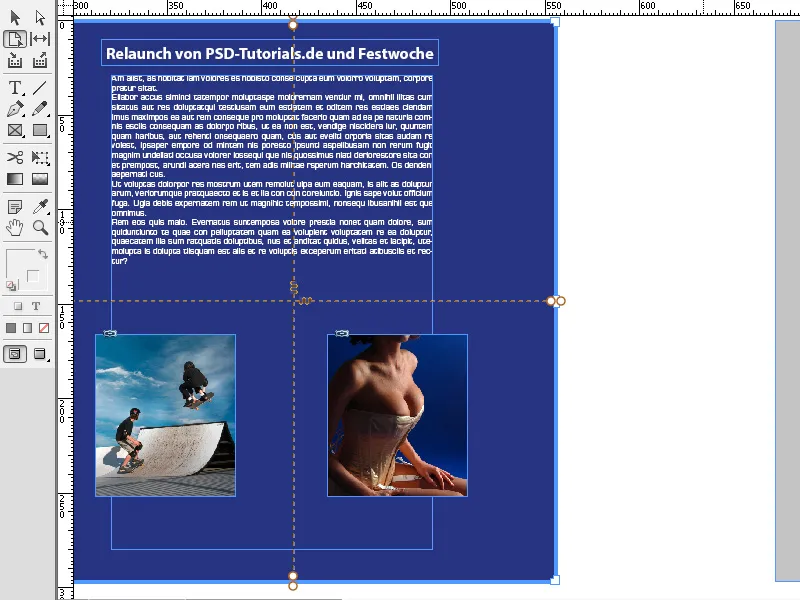Click the page's top-right corner handle
Image resolution: width=800 pixels, height=600 pixels.
point(555,22)
